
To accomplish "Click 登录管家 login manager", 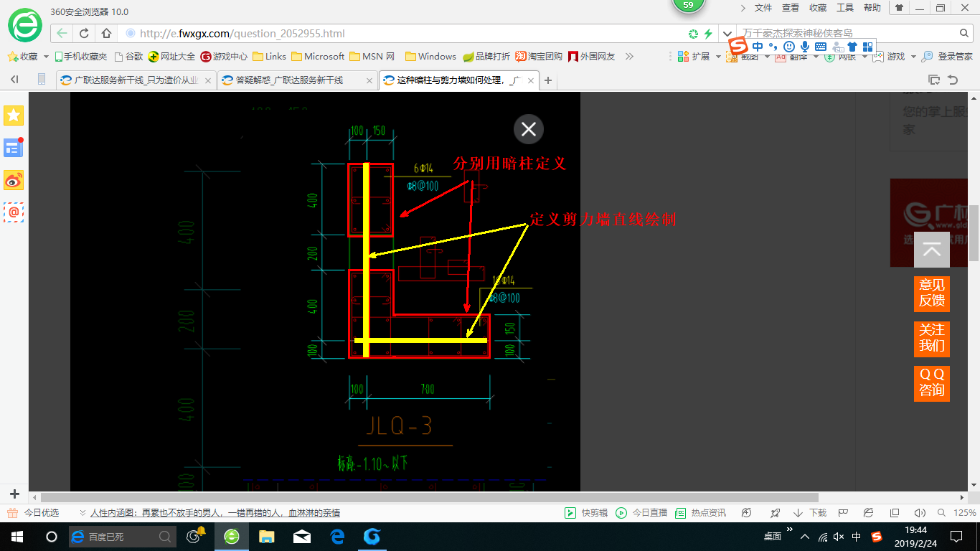I will click(x=948, y=56).
